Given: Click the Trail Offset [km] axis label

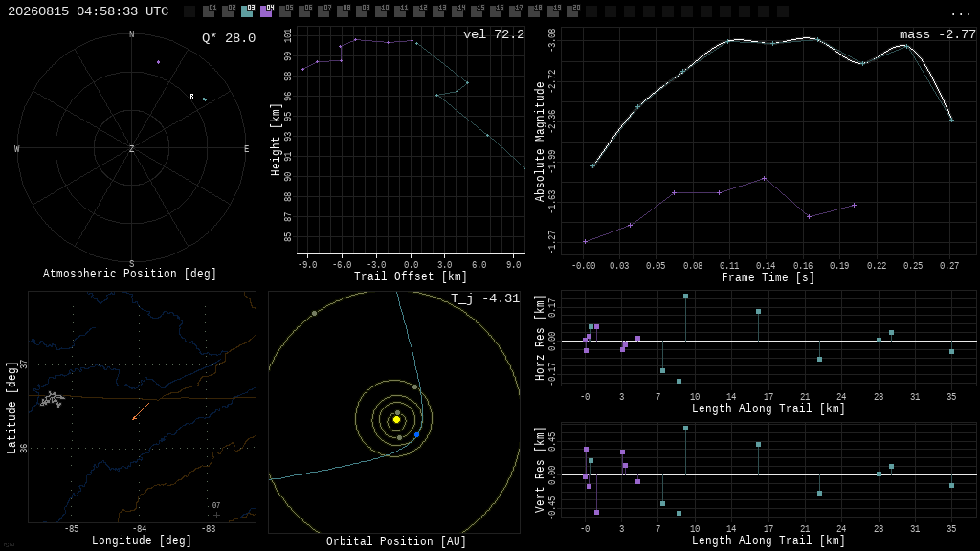Looking at the screenshot, I should pos(411,276).
